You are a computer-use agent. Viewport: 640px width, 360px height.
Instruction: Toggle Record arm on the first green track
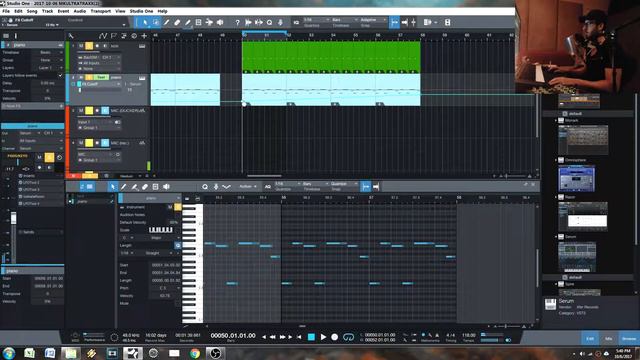tap(97, 46)
